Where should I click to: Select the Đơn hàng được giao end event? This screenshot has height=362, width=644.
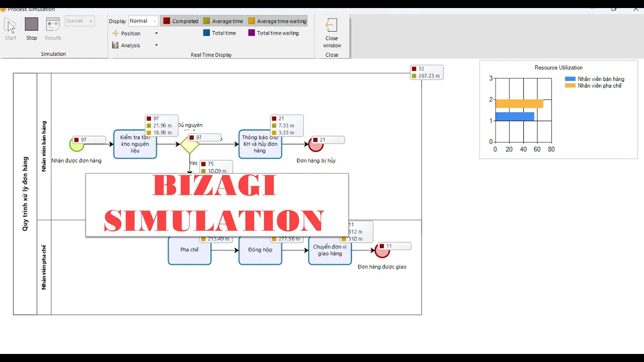pyautogui.click(x=382, y=250)
